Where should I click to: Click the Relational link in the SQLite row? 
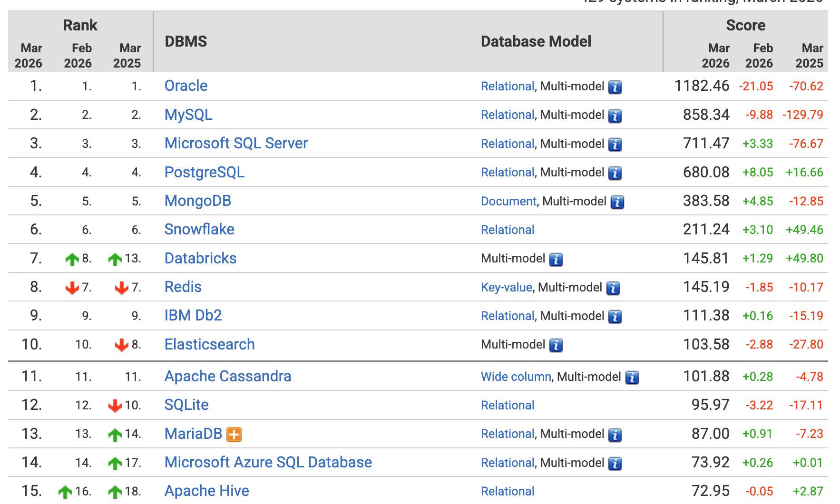tap(508, 405)
